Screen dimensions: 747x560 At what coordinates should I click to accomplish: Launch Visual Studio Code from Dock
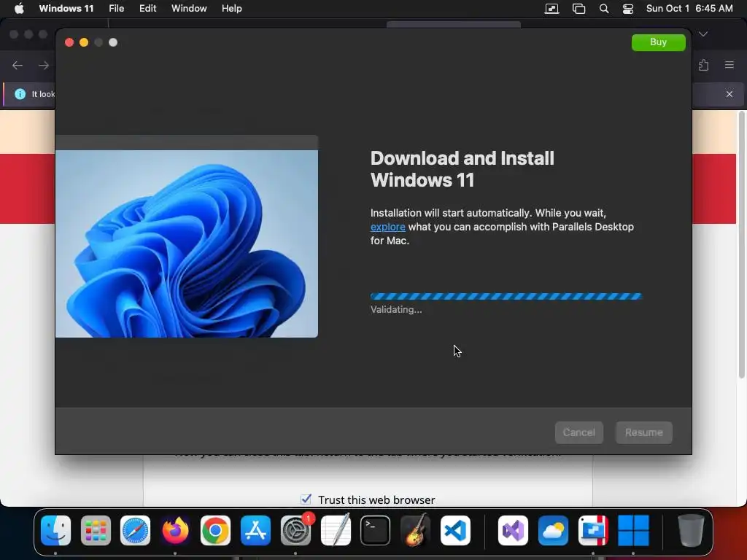point(455,530)
